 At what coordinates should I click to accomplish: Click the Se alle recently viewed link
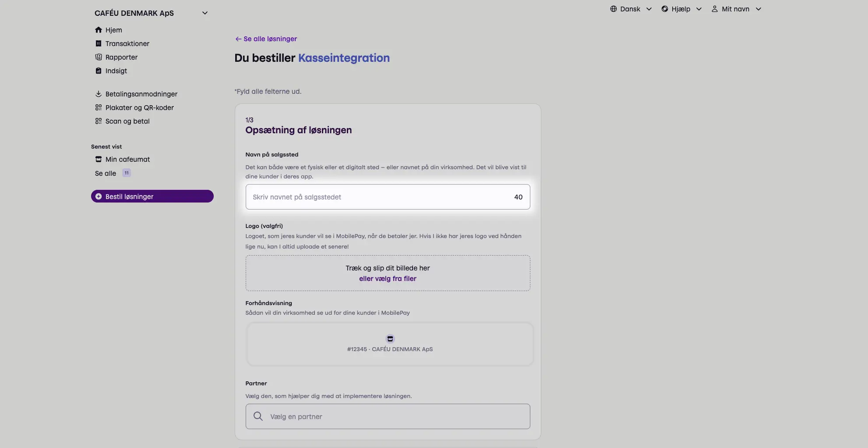point(106,173)
